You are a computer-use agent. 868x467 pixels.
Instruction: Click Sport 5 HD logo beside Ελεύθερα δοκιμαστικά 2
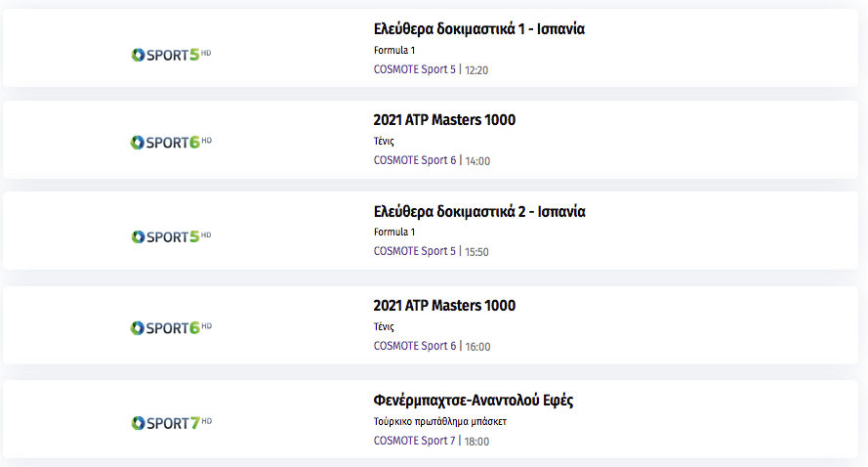point(171,236)
